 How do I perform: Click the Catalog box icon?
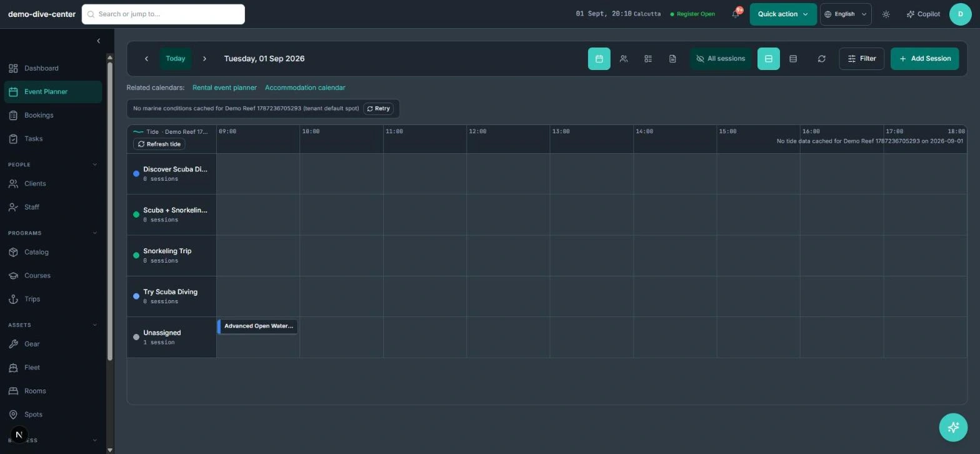13,252
